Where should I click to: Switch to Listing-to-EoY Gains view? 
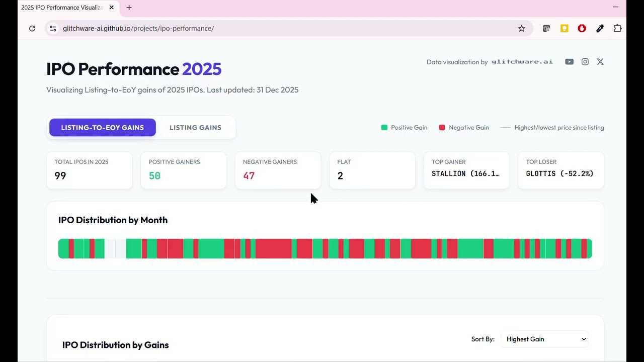103,128
